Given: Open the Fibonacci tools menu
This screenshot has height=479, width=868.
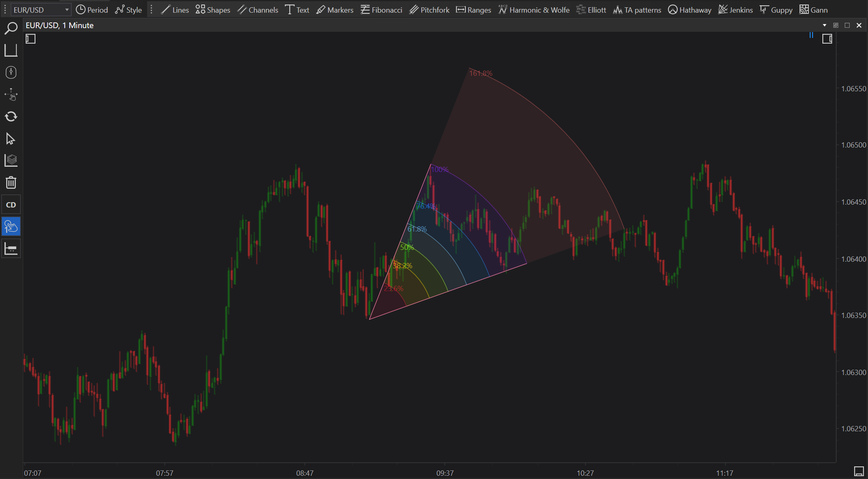Looking at the screenshot, I should click(381, 10).
